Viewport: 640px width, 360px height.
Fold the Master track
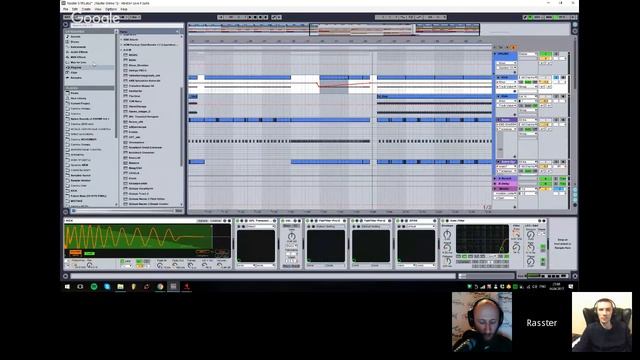coord(496,189)
